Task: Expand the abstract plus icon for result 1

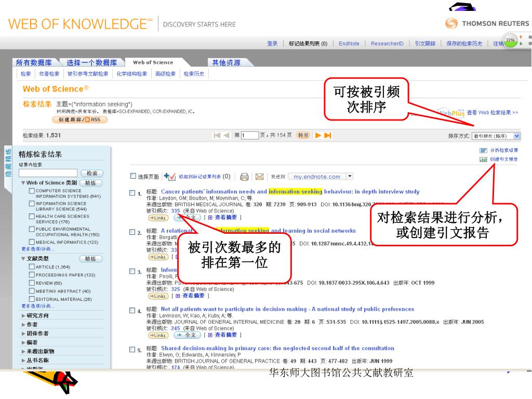Action: (x=210, y=218)
